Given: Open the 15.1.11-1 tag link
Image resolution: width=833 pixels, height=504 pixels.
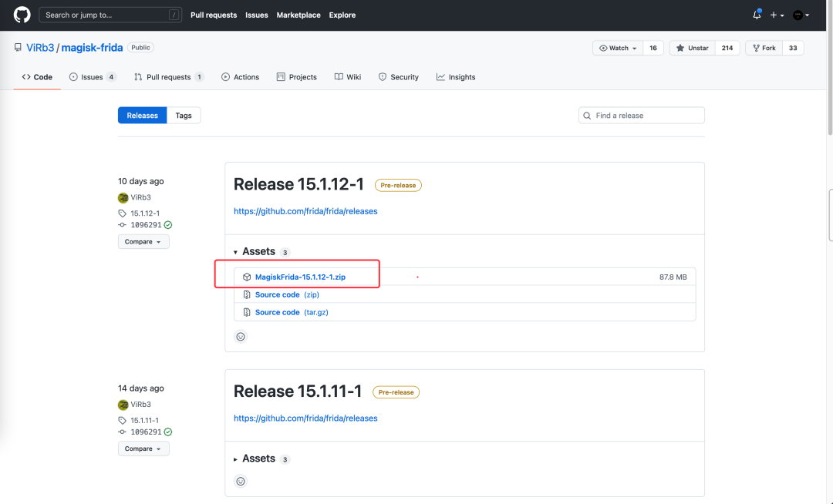Looking at the screenshot, I should coord(144,420).
